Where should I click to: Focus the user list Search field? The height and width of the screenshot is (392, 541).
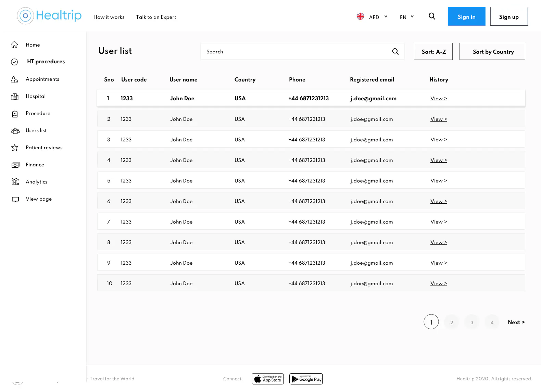[x=303, y=51]
